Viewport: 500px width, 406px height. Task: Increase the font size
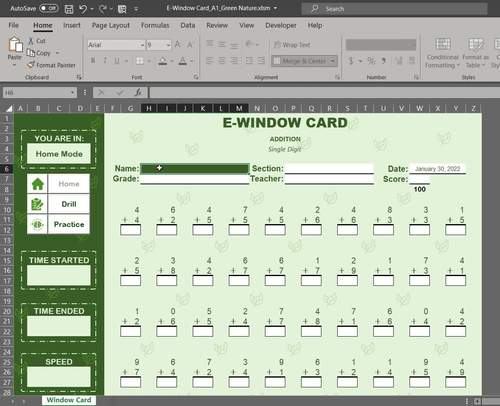click(x=178, y=45)
